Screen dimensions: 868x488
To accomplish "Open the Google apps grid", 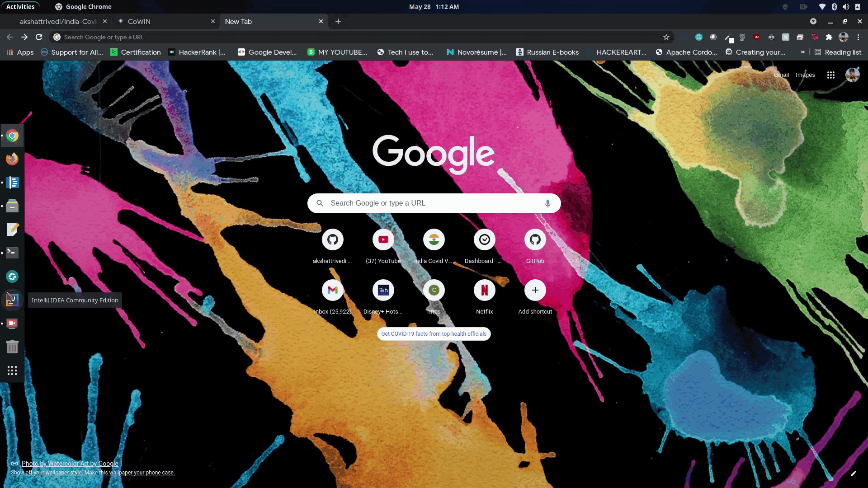I will (830, 75).
